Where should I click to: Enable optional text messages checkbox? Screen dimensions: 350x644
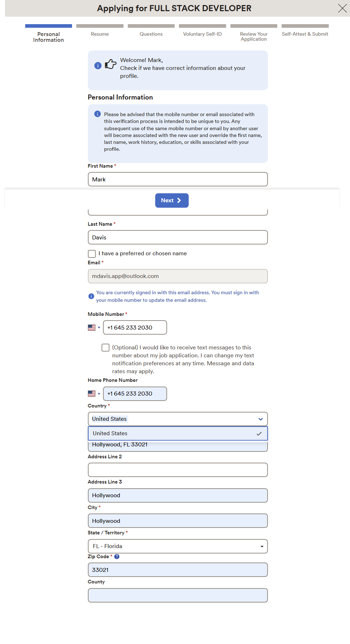click(x=106, y=348)
